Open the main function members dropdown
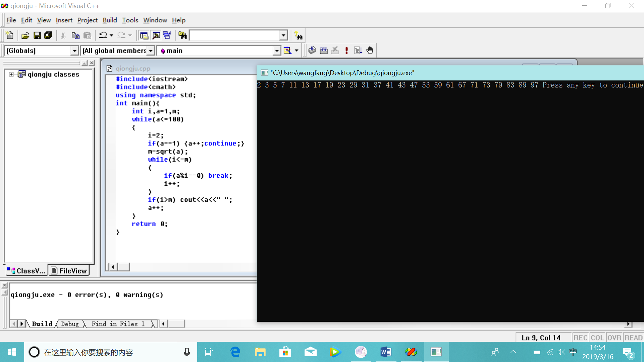The image size is (644, 362). coord(276,51)
